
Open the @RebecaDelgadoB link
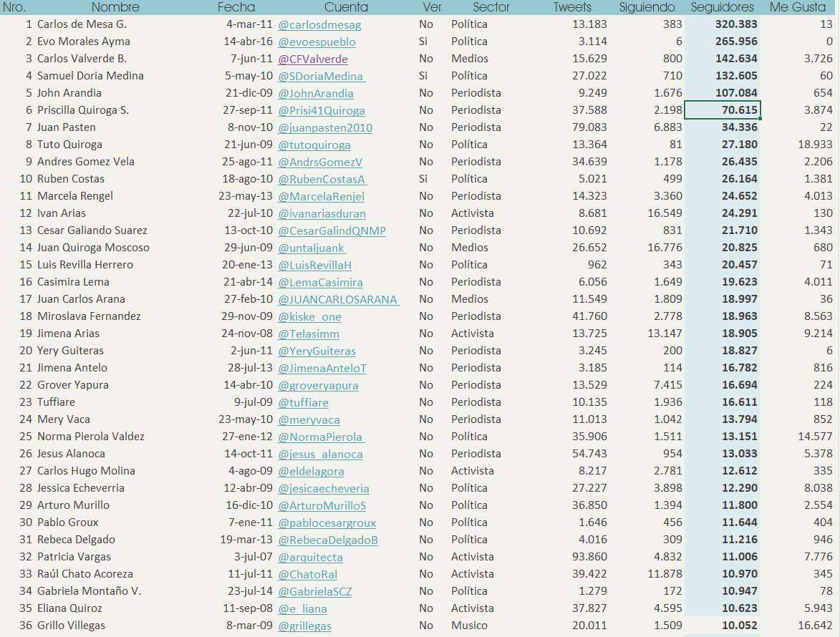pyautogui.click(x=328, y=540)
